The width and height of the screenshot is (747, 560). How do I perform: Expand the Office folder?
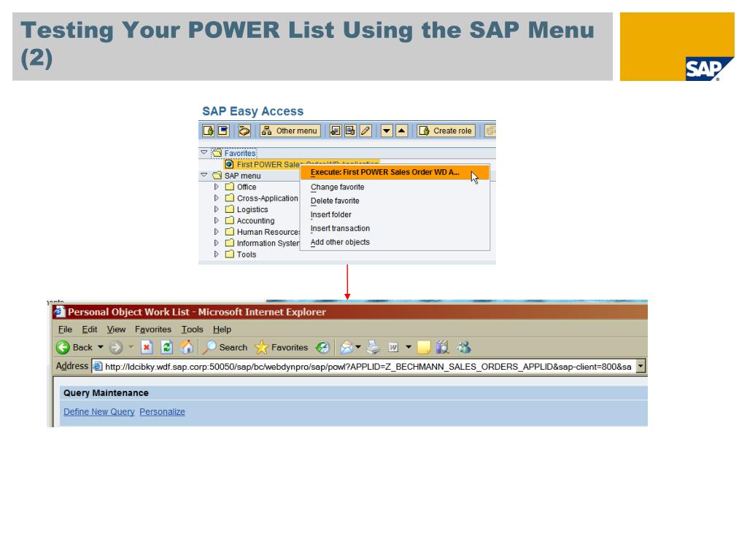(x=216, y=187)
